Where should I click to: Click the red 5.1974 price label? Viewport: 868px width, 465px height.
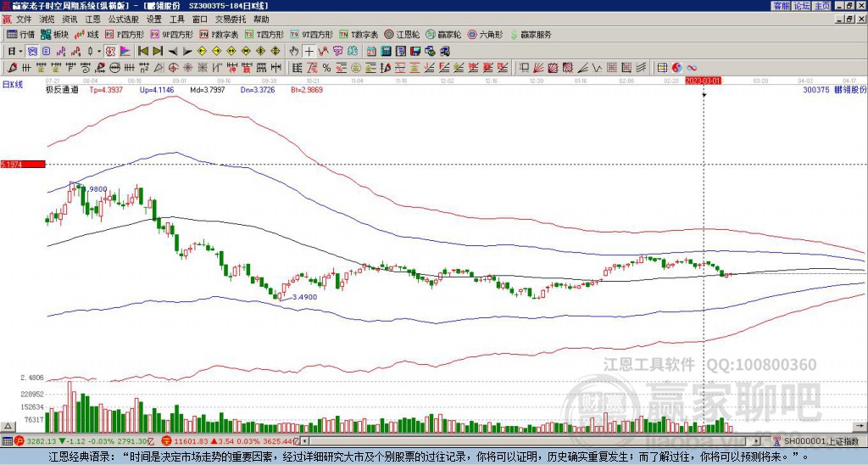click(x=23, y=164)
